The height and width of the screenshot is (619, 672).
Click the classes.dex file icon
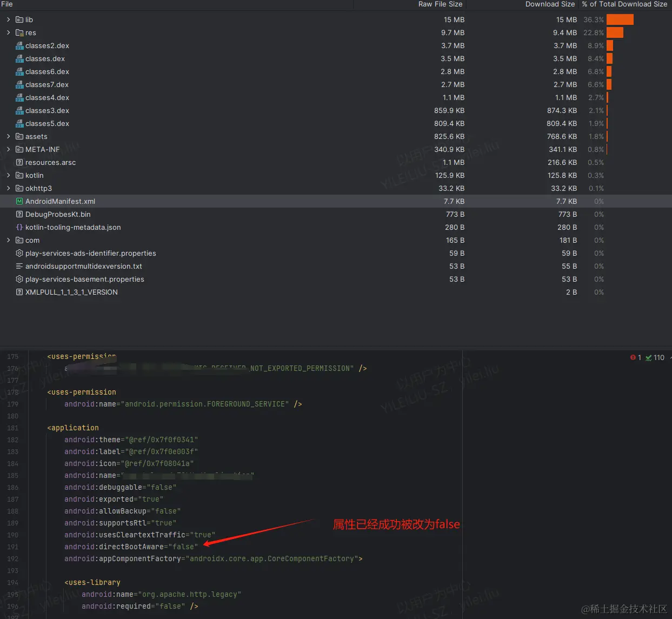[19, 58]
